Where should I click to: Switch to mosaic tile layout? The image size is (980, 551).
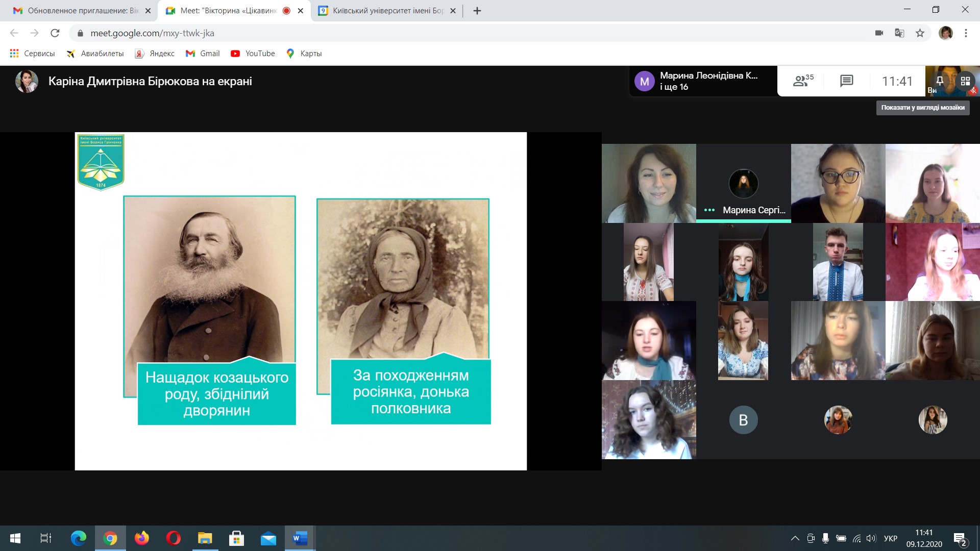(965, 81)
